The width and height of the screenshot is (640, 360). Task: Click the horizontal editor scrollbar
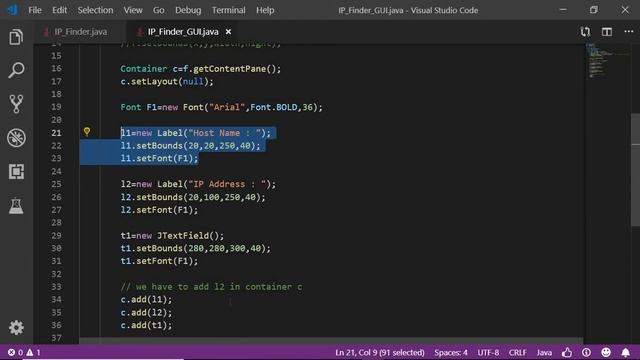(x=331, y=340)
